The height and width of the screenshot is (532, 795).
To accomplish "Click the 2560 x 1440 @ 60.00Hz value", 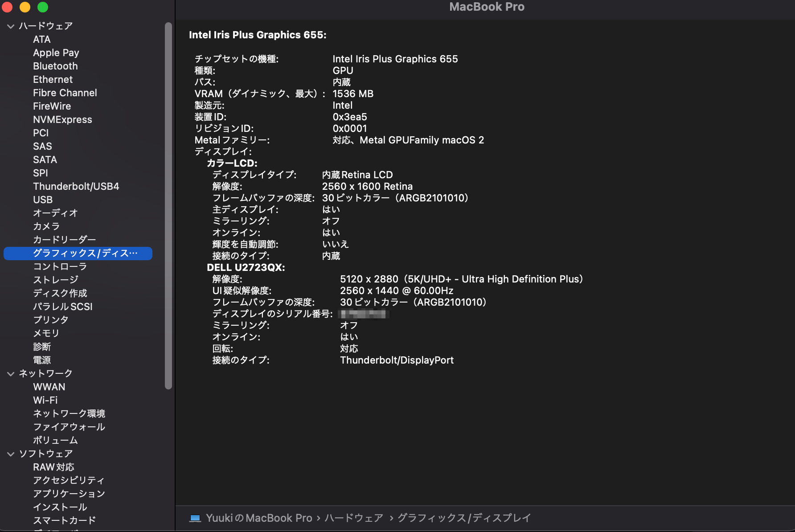I will (397, 291).
